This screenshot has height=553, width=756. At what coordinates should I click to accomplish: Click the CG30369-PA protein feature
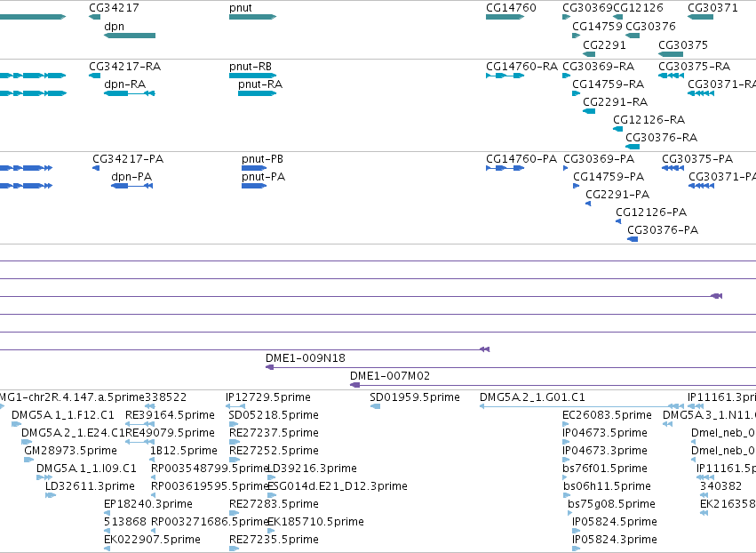(566, 168)
